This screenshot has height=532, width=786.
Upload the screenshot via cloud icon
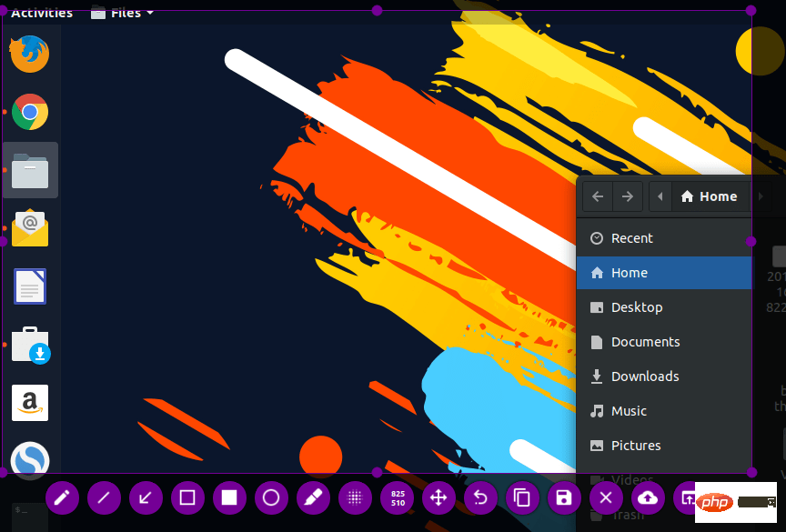[648, 498]
